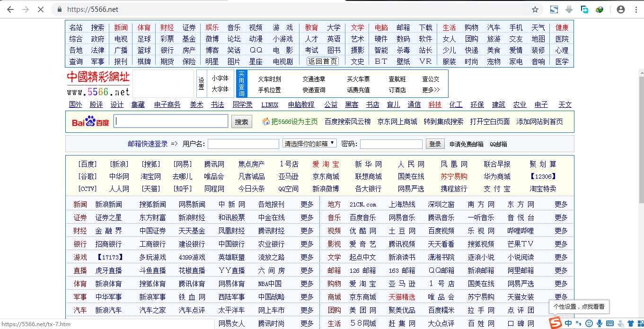Click the house icon next to 把5566设为主页
644x329 pixels.
click(266, 121)
